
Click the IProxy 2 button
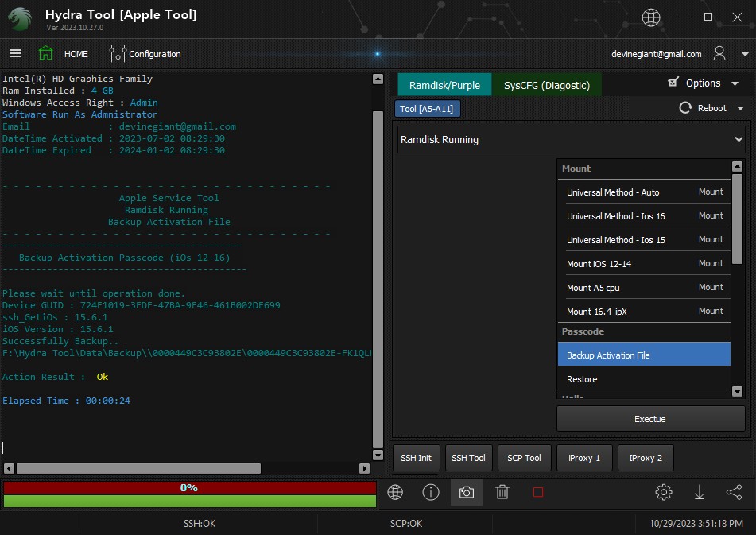(646, 458)
